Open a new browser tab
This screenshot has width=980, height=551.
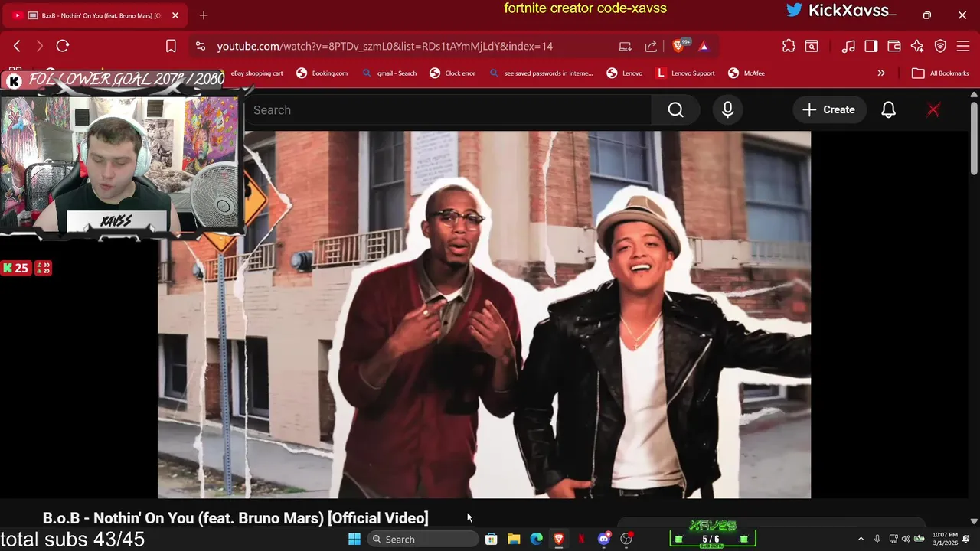[x=204, y=15]
